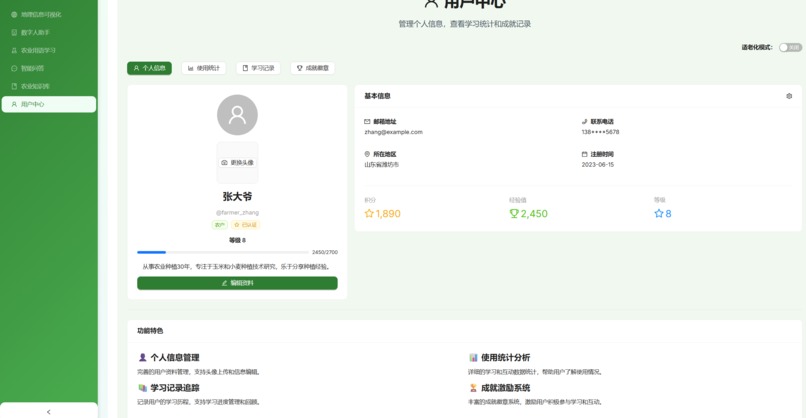Click the handle @farmer_zhang

(x=237, y=212)
